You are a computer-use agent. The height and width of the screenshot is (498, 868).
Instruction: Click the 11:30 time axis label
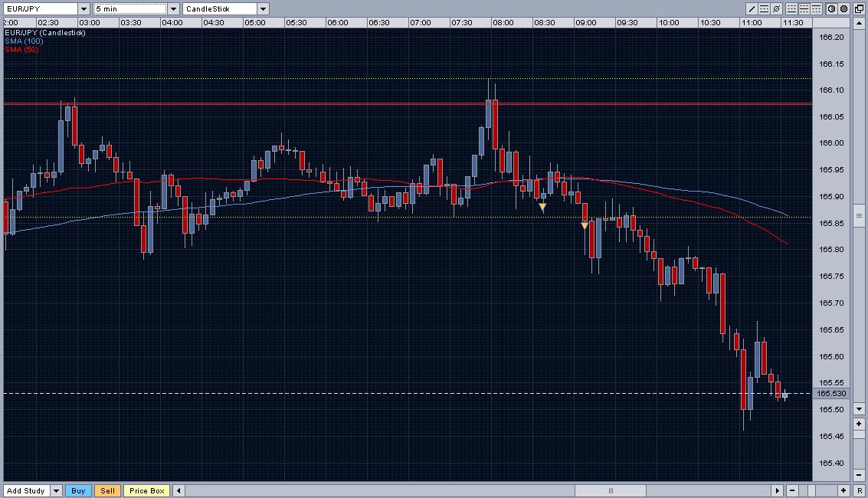(x=793, y=23)
